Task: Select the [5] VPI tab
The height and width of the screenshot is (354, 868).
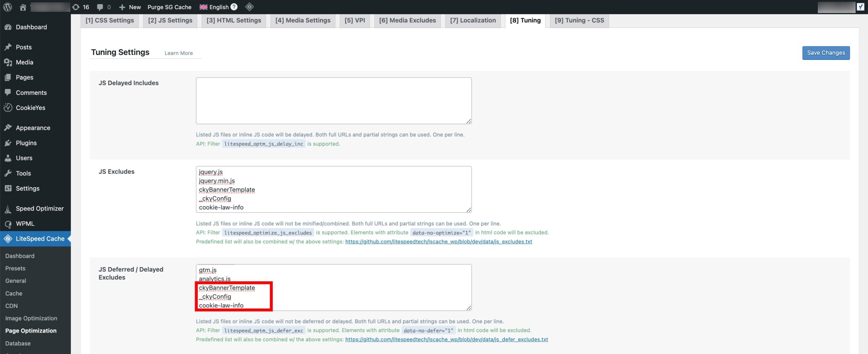Action: pos(355,20)
